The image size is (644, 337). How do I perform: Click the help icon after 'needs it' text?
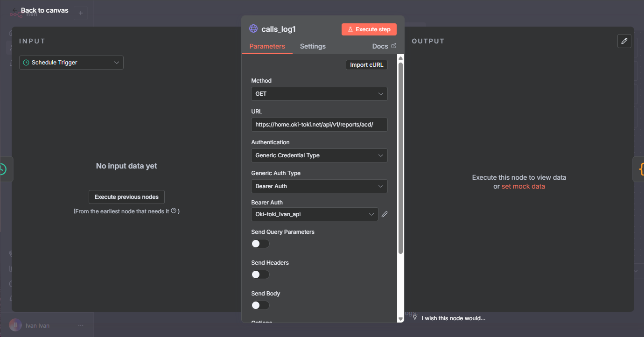(174, 211)
